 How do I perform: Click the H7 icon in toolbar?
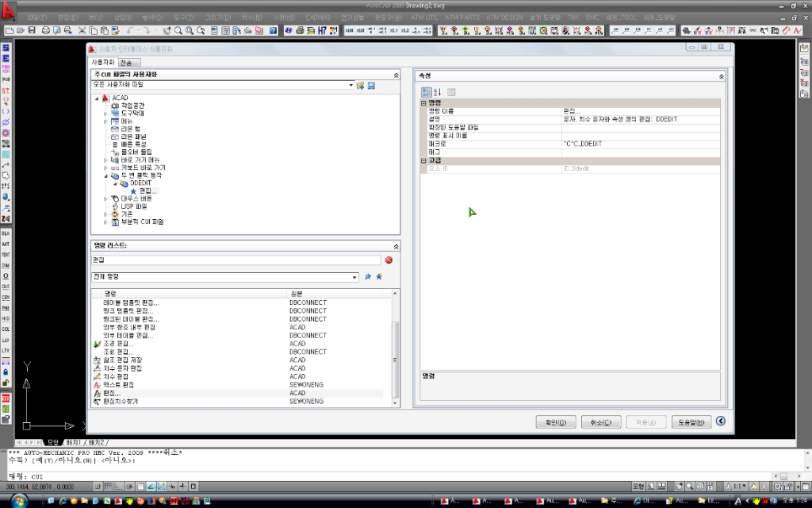point(322,31)
